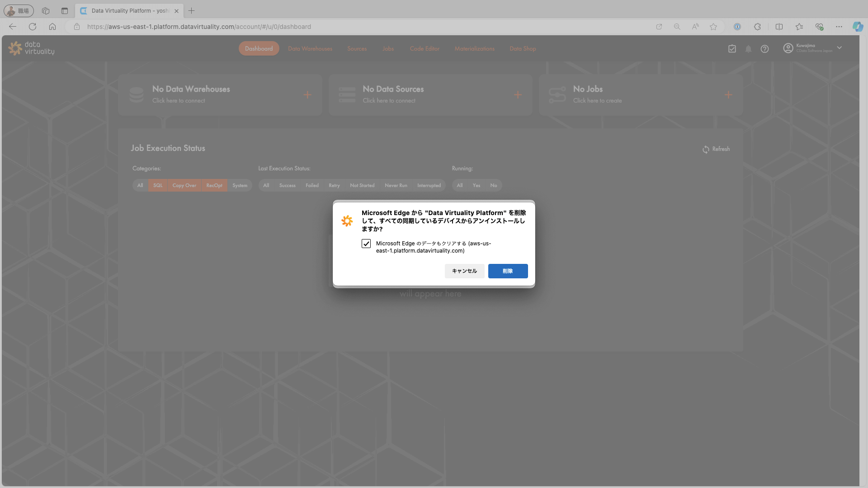This screenshot has width=868, height=488.
Task: Select the Not Started status filter
Action: [362, 186]
